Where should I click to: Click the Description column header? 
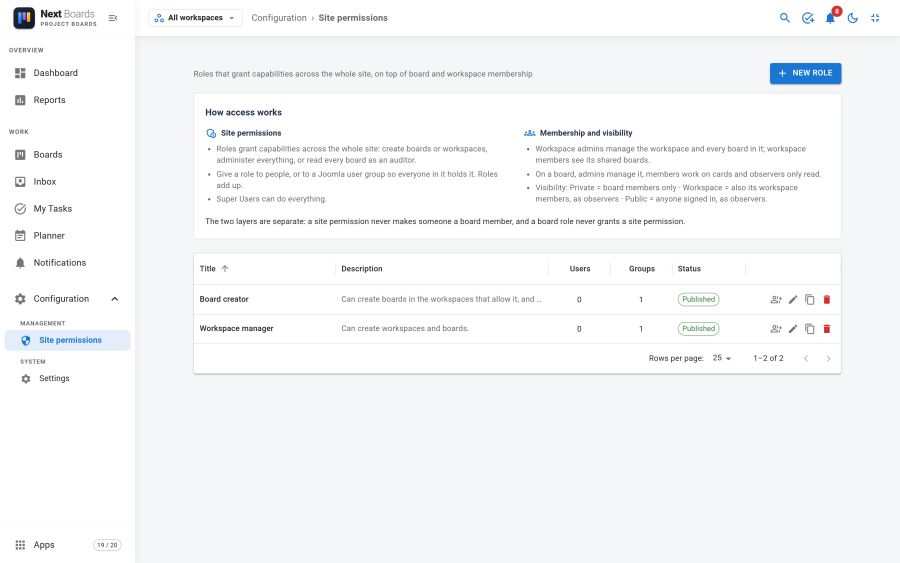point(362,269)
